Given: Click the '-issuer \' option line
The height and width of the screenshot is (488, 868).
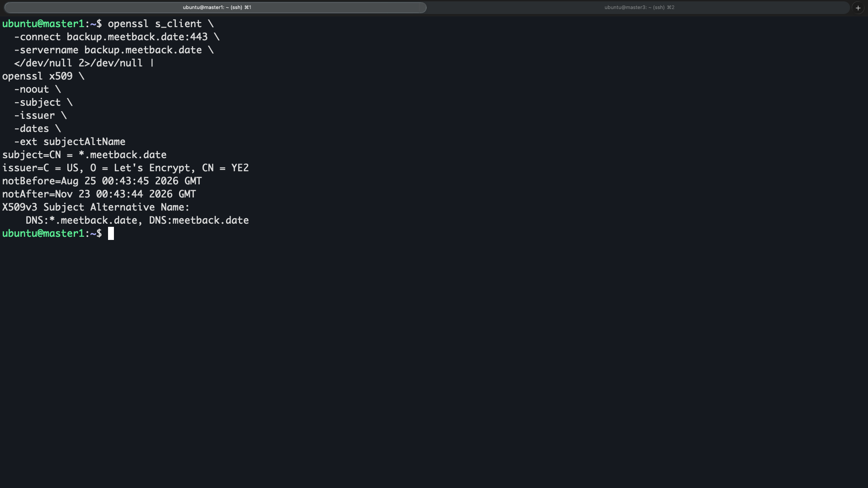Looking at the screenshot, I should point(40,116).
